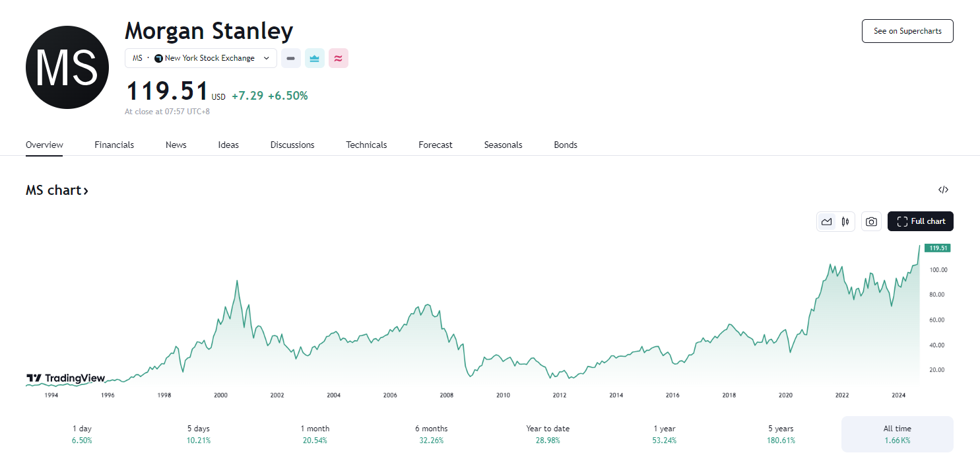The width and height of the screenshot is (980, 461).
Task: Click the TradingView logo on chart
Action: 65,378
